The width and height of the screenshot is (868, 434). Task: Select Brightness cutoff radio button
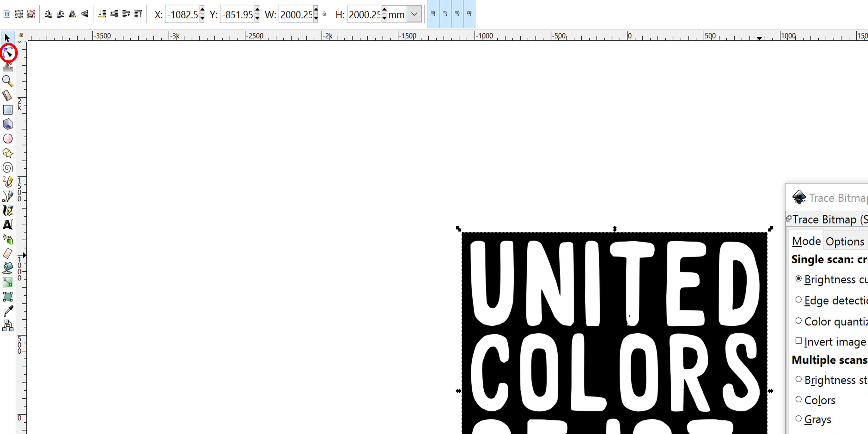[x=799, y=279]
